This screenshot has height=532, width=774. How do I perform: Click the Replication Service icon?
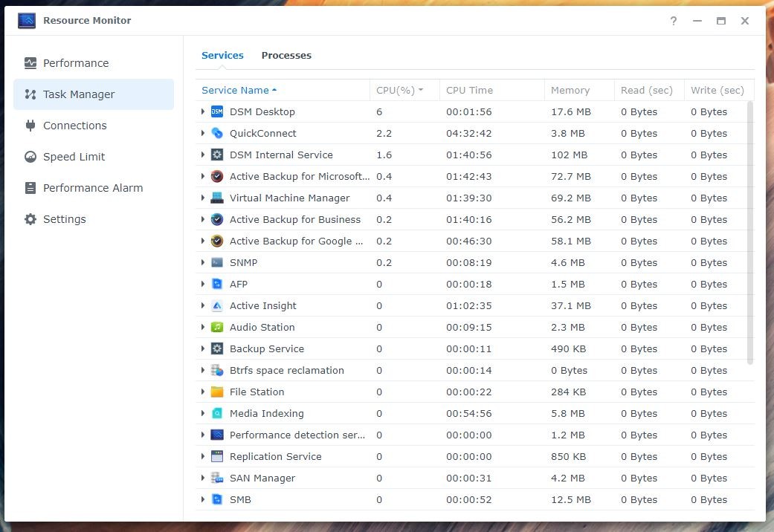point(216,456)
